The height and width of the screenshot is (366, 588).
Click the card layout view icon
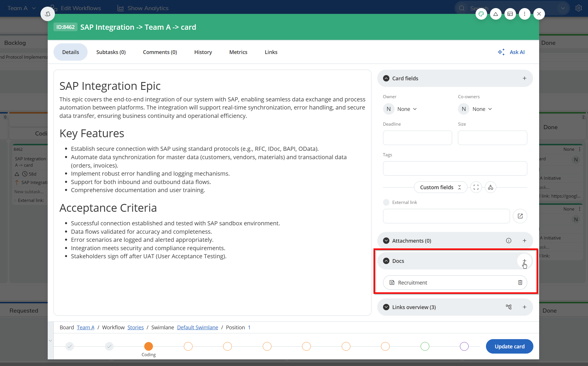click(510, 14)
